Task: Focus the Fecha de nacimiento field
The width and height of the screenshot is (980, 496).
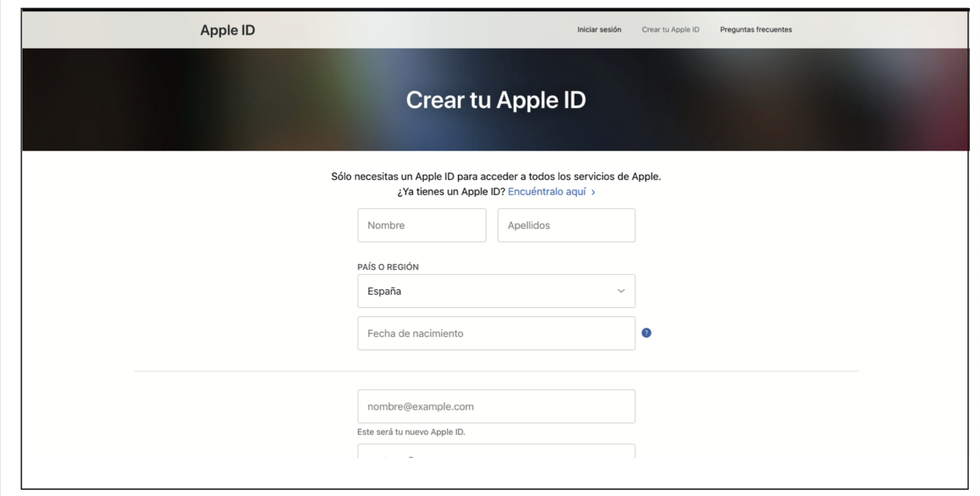Action: [x=497, y=333]
